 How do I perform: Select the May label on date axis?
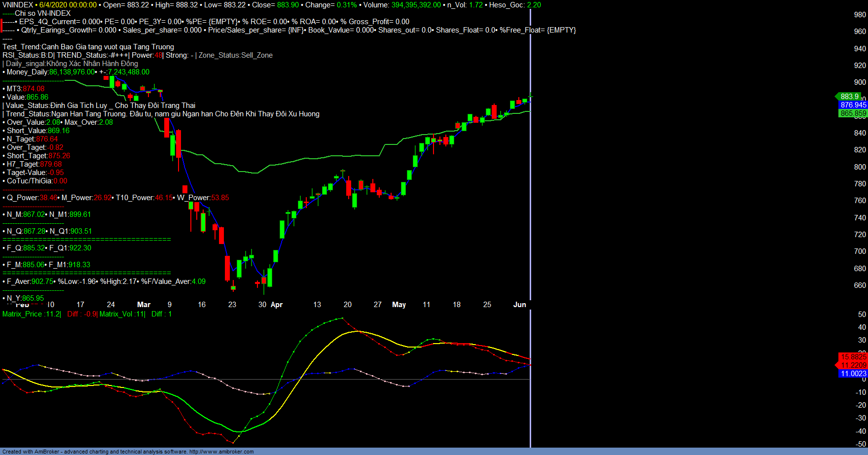pos(399,305)
